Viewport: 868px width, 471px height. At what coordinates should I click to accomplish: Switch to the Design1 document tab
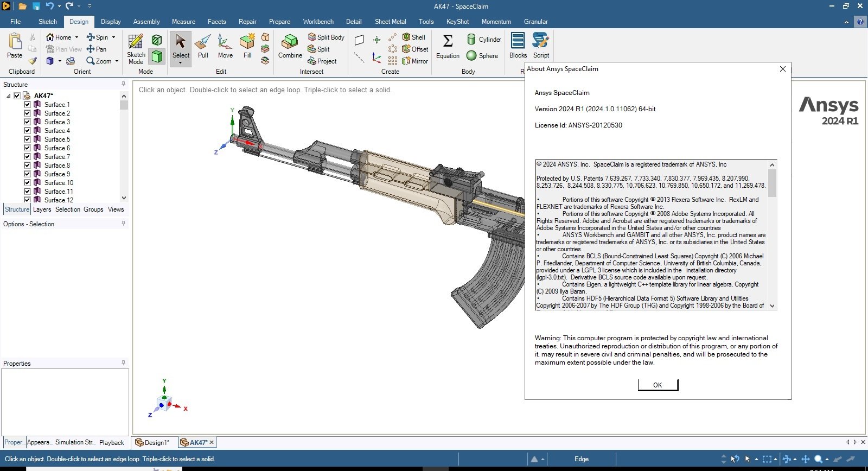coord(153,442)
